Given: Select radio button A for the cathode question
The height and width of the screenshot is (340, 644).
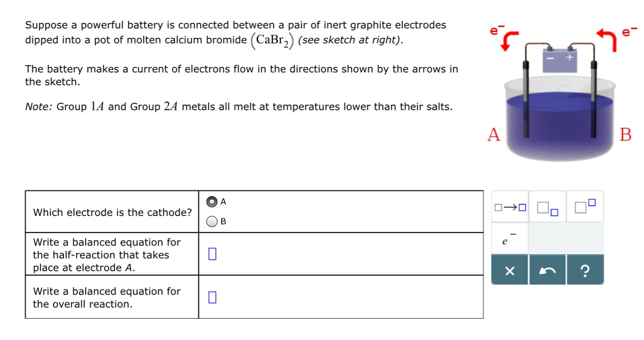Looking at the screenshot, I should 212,201.
